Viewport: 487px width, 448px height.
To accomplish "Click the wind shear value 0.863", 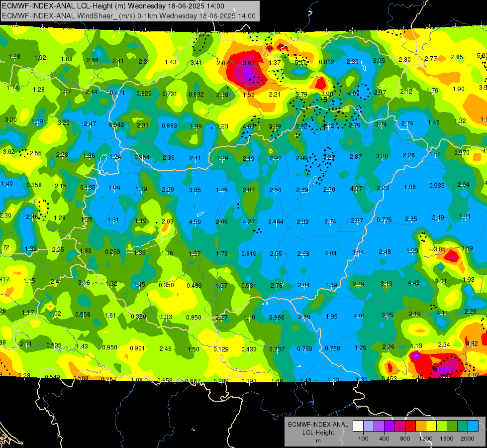I will pos(169,125).
